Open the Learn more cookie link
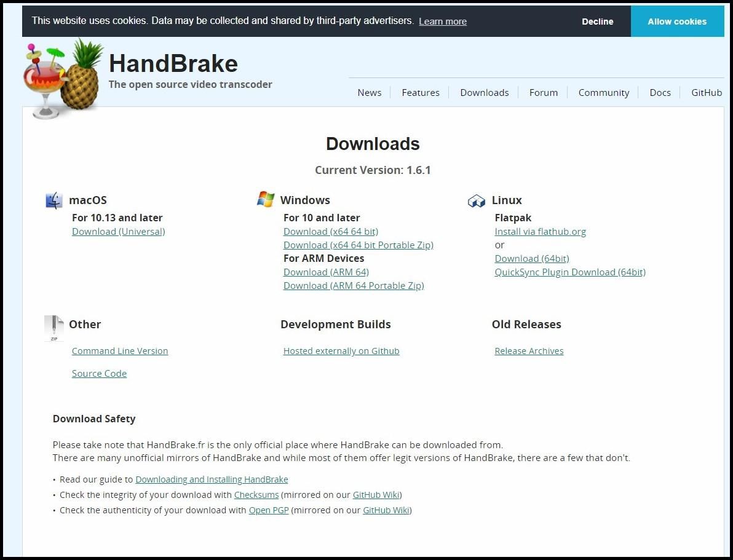 (x=443, y=22)
